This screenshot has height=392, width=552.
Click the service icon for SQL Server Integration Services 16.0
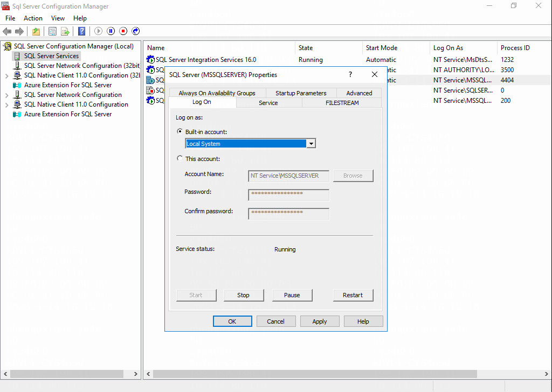point(151,60)
